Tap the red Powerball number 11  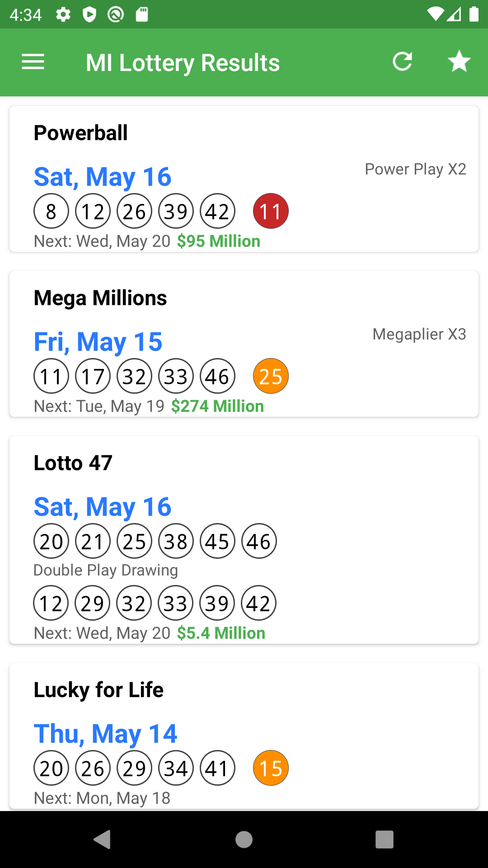pyautogui.click(x=271, y=211)
